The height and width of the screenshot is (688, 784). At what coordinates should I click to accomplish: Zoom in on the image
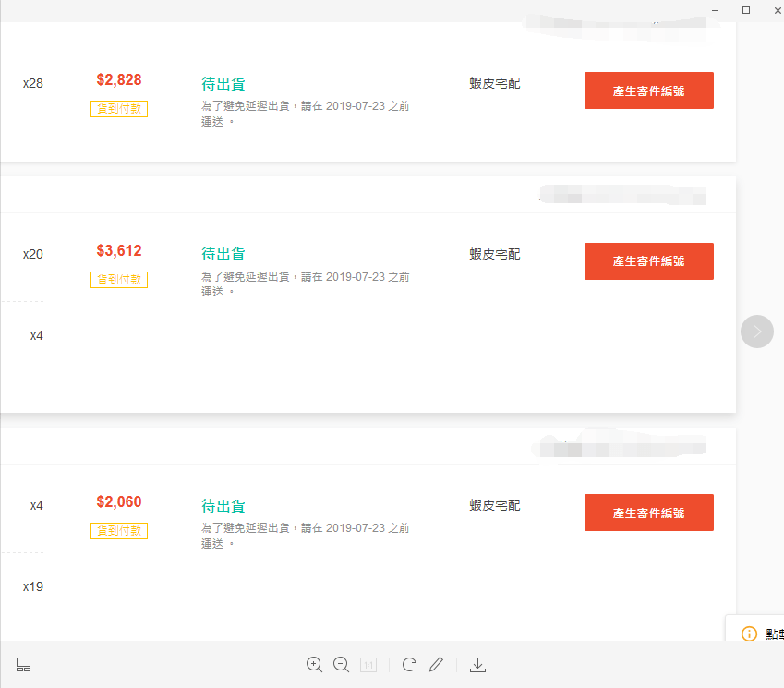click(314, 664)
